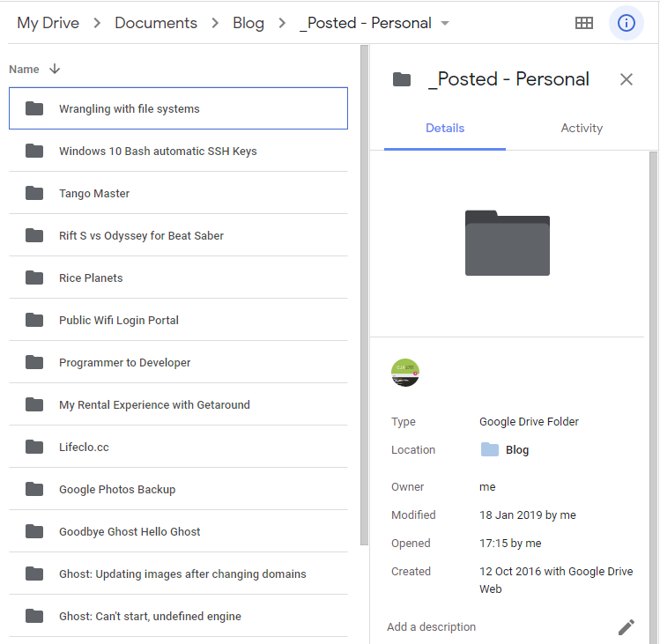This screenshot has height=644, width=660.
Task: Go to Documents breadcrumb
Action: click(x=156, y=23)
